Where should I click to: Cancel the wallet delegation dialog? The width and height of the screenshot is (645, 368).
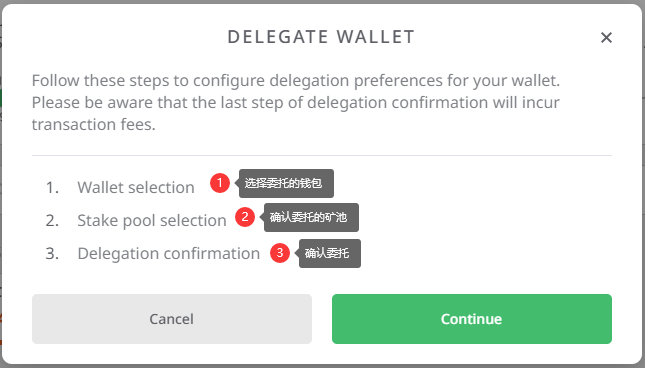point(172,319)
